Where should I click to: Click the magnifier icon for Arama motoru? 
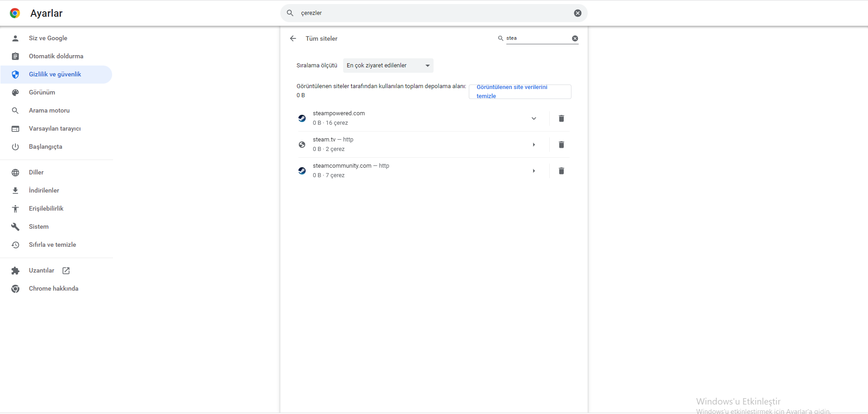pos(15,111)
